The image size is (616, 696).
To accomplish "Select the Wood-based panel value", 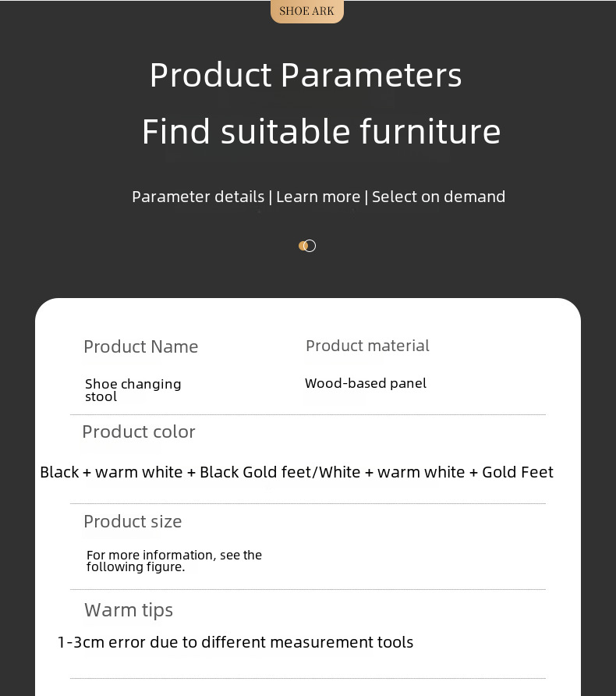I will (x=366, y=383).
